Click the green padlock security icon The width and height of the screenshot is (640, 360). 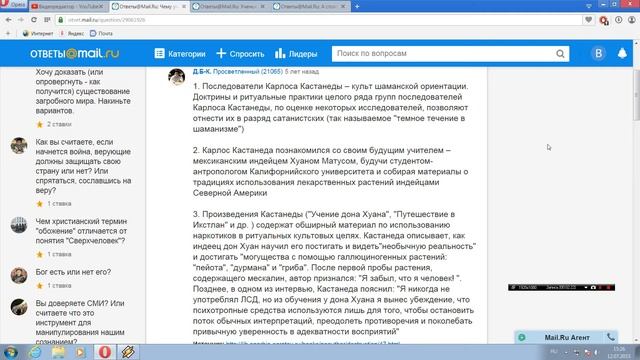point(61,20)
